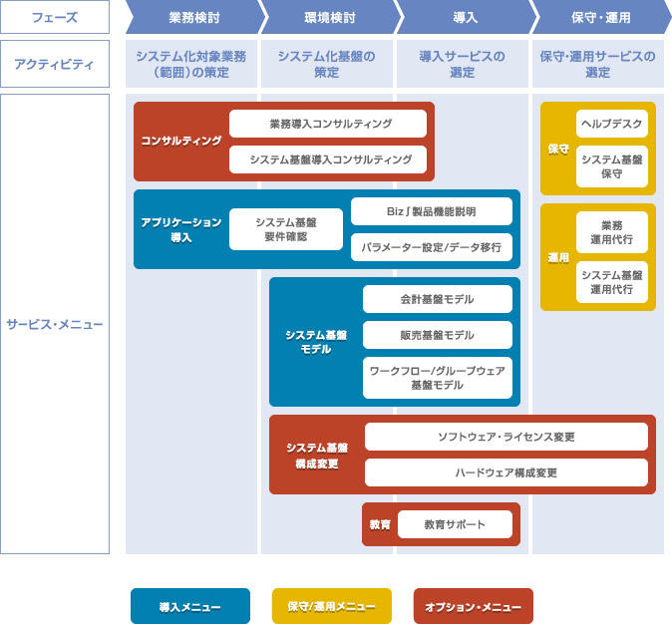Open 教育サポート item
672x624 pixels.
[455, 524]
